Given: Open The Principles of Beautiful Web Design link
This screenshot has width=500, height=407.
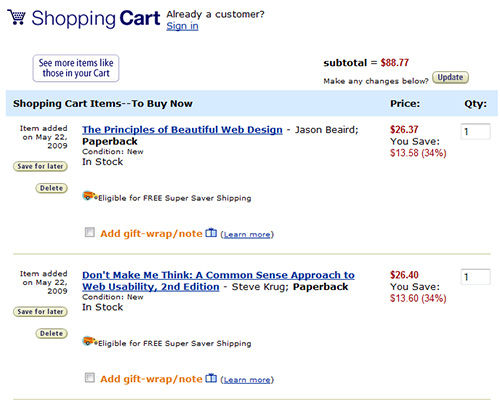Looking at the screenshot, I should click(182, 130).
